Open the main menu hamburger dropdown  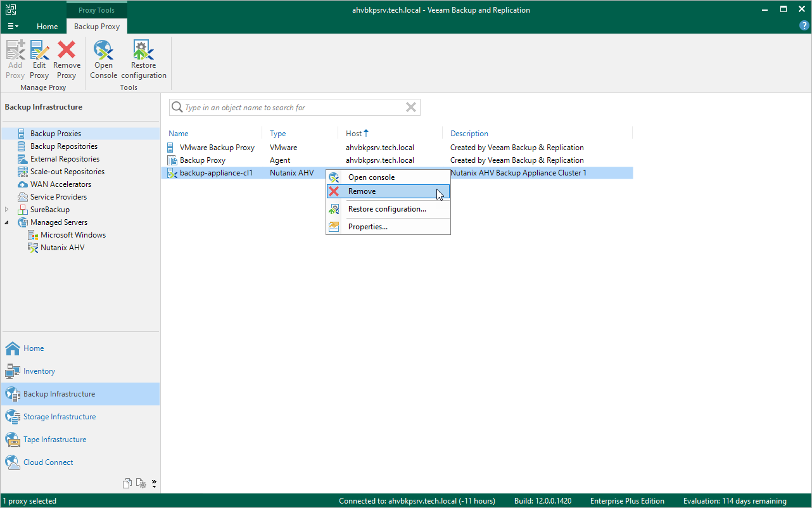coord(13,26)
